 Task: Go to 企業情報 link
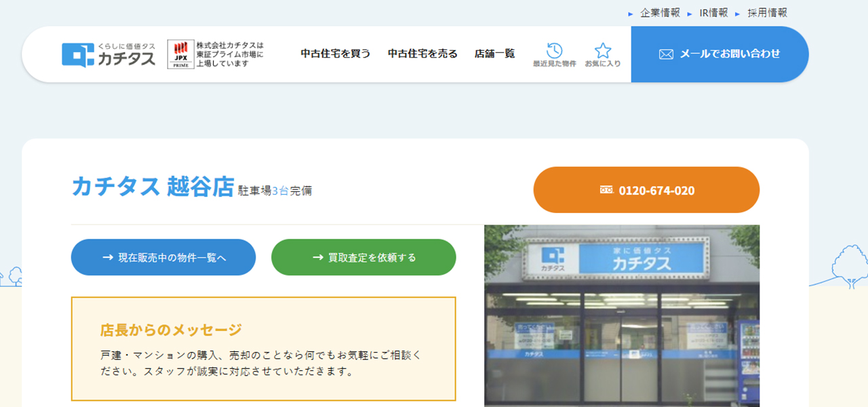pyautogui.click(x=660, y=13)
